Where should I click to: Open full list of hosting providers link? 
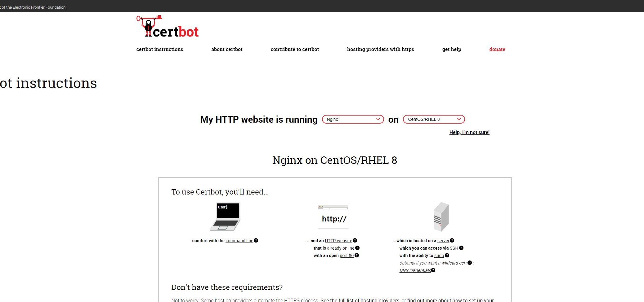click(x=360, y=300)
